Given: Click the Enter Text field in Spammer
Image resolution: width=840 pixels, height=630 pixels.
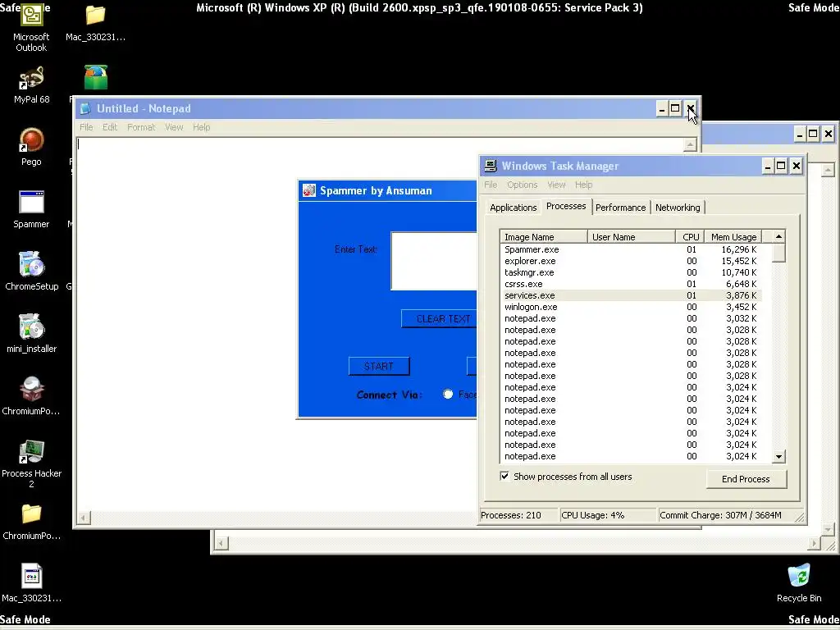Looking at the screenshot, I should point(434,262).
